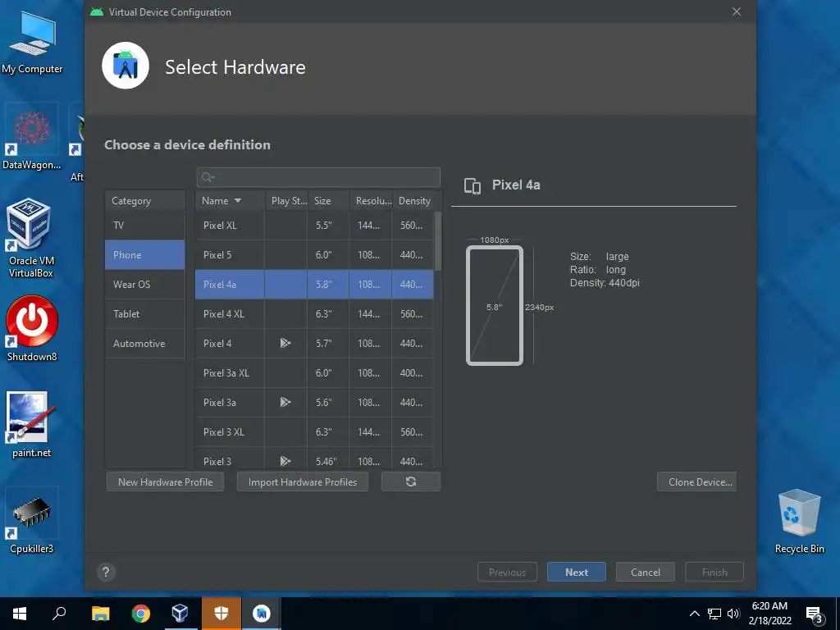Image resolution: width=840 pixels, height=630 pixels.
Task: Select the Tablet category
Action: [x=144, y=314]
